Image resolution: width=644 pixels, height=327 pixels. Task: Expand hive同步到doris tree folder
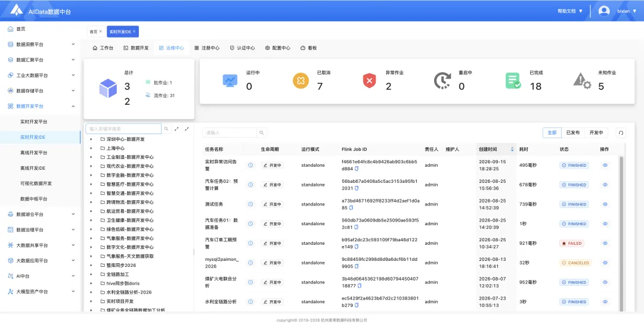coord(91,283)
